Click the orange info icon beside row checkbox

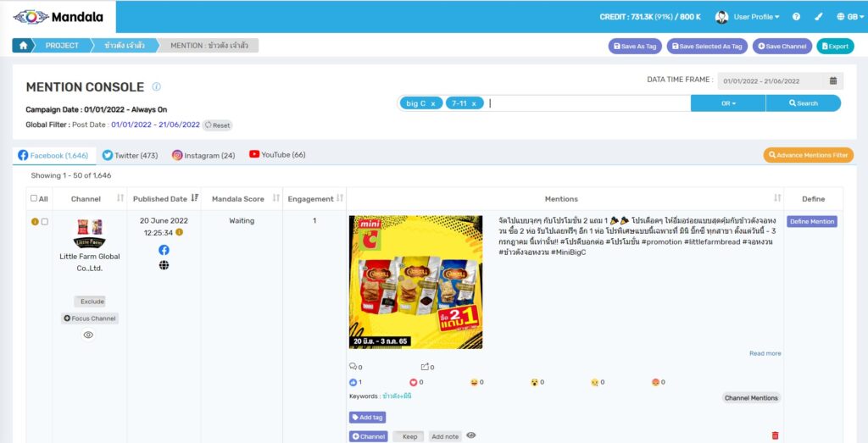pos(35,221)
